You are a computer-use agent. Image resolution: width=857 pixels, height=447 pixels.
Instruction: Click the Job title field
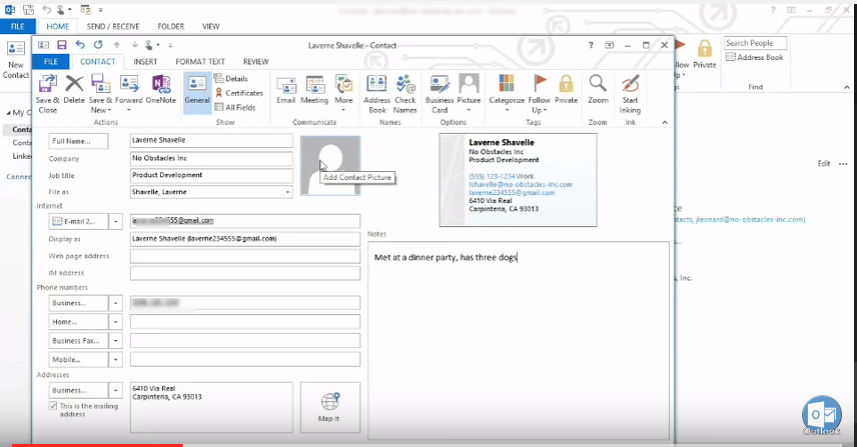click(x=211, y=175)
